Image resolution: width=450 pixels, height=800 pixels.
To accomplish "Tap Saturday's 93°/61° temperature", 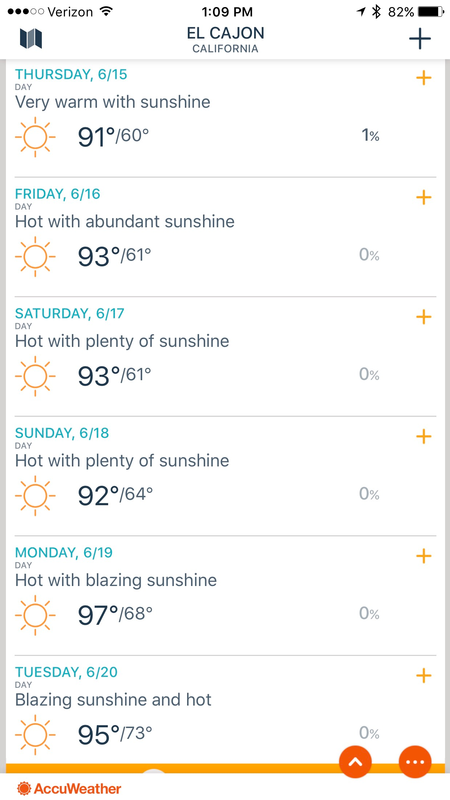I will coord(114,375).
